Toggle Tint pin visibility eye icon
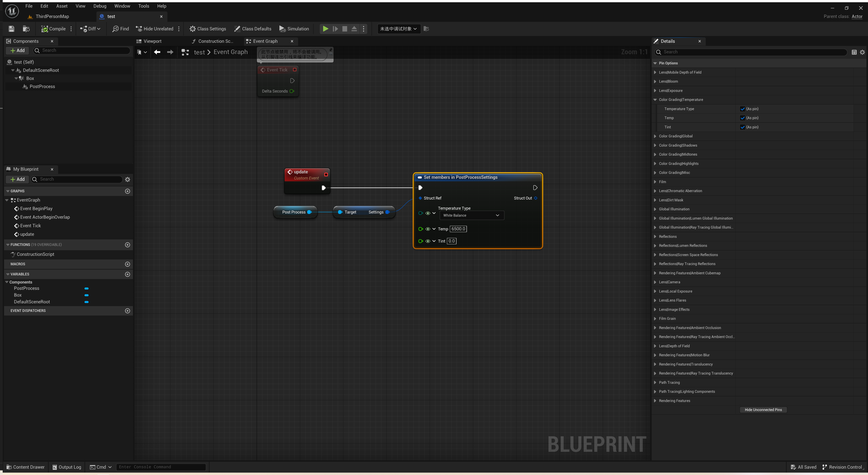The width and height of the screenshot is (868, 475). tap(428, 241)
